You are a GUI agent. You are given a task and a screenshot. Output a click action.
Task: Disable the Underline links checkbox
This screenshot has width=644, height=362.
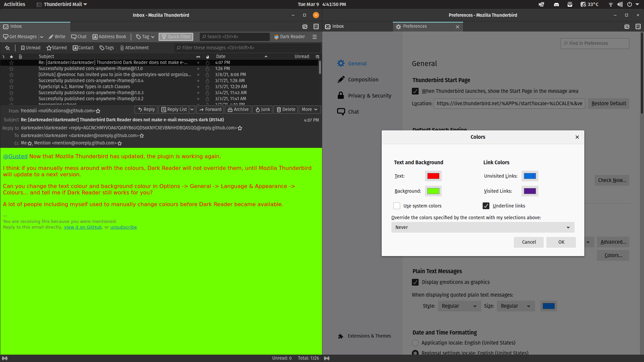[x=486, y=205]
